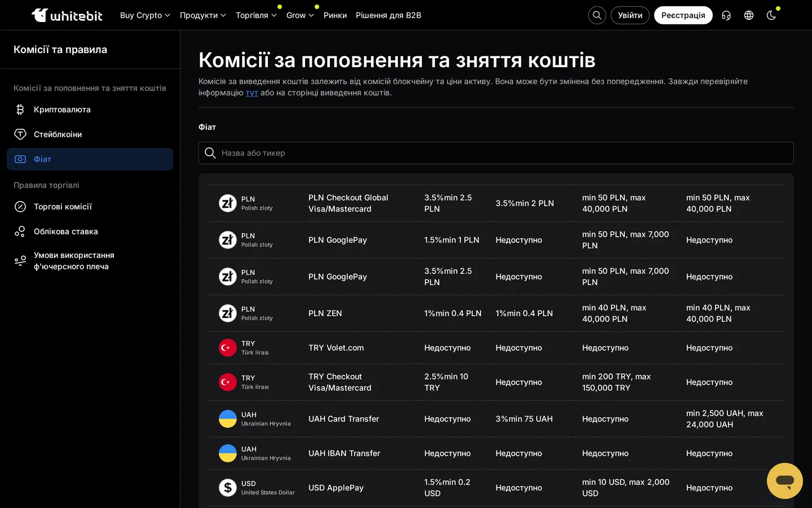This screenshot has height=508, width=812.
Task: Follow the 'тут' hyperlink
Action: point(251,93)
